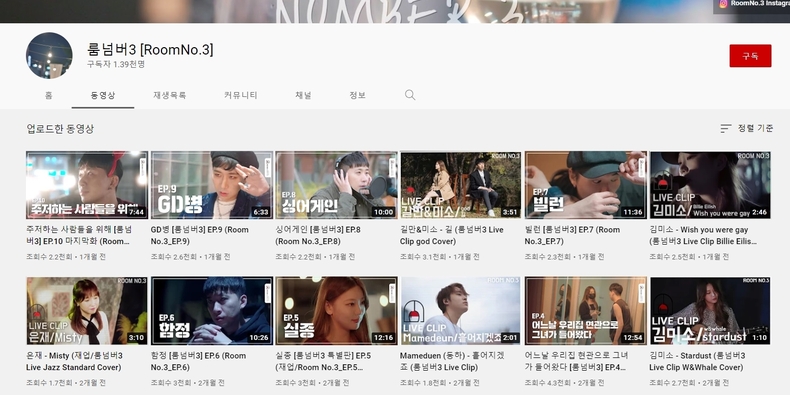
Task: Play the Wish you were gay thumbnail
Action: 710,185
